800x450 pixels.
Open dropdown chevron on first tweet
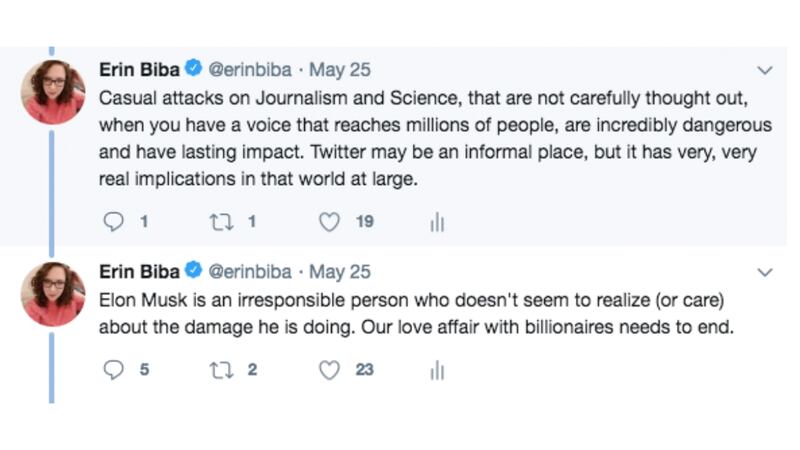click(765, 71)
